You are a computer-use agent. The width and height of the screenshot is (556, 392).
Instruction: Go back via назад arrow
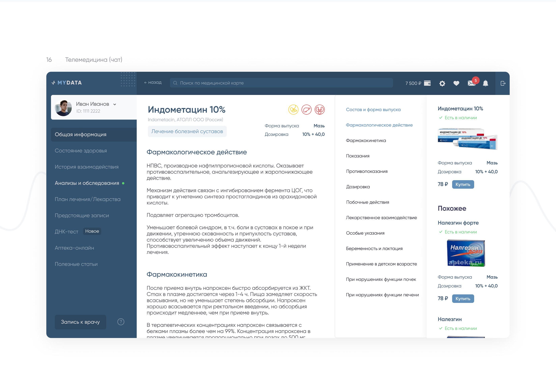click(x=153, y=83)
